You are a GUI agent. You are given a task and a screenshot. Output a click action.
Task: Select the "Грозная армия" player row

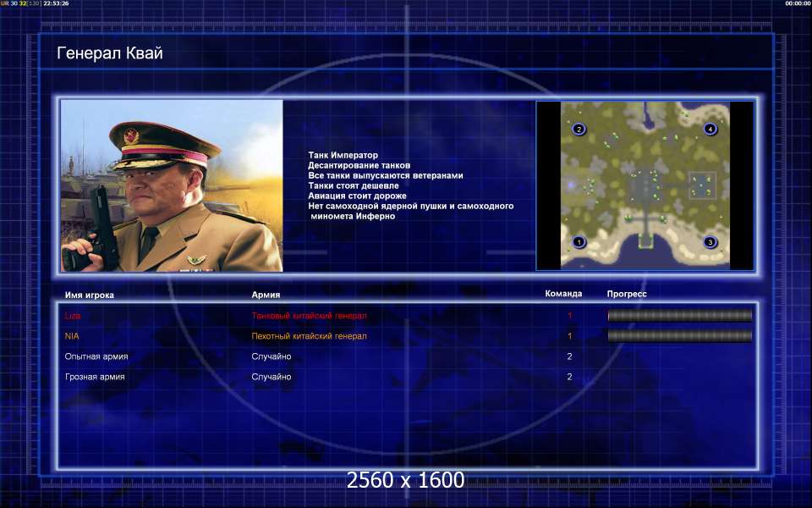pos(407,377)
